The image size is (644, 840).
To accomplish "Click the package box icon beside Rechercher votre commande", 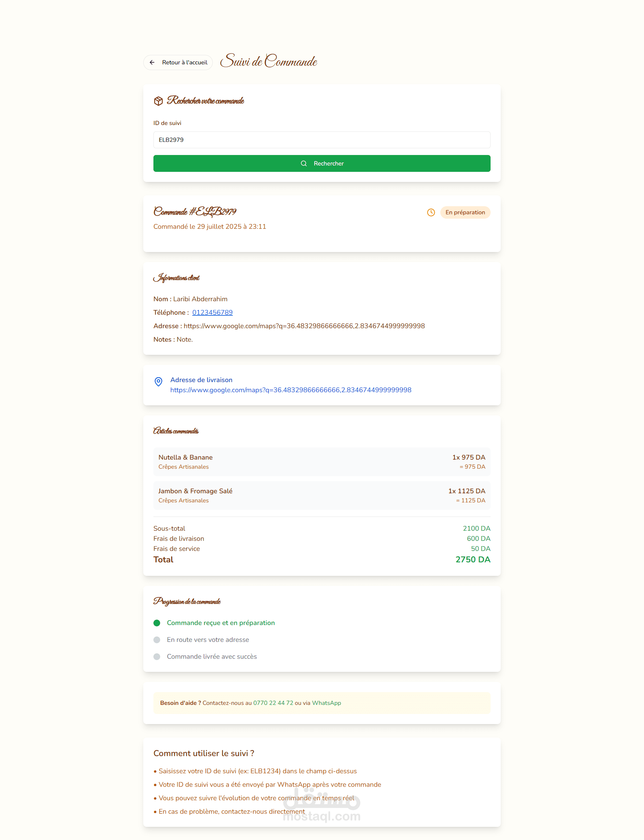I will coord(158,101).
